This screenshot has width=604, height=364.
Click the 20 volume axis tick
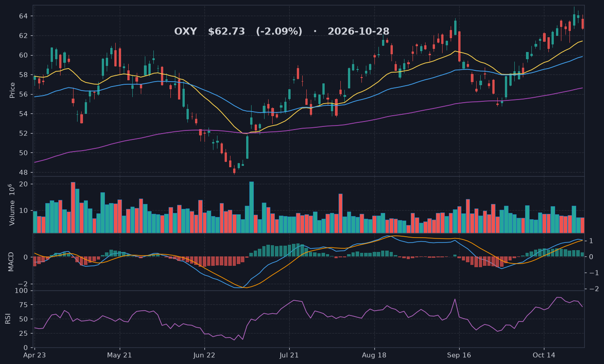click(x=23, y=184)
